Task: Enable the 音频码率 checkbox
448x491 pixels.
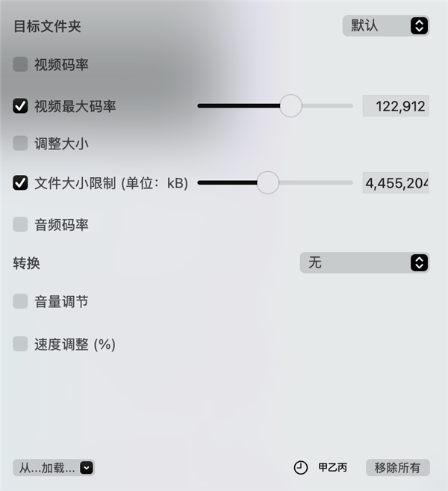Action: click(x=21, y=224)
